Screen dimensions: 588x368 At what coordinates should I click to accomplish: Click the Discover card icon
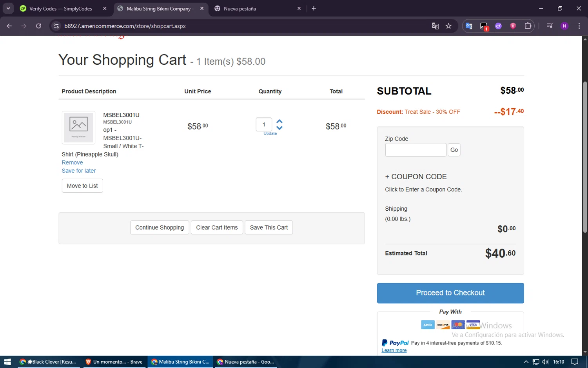click(x=443, y=325)
